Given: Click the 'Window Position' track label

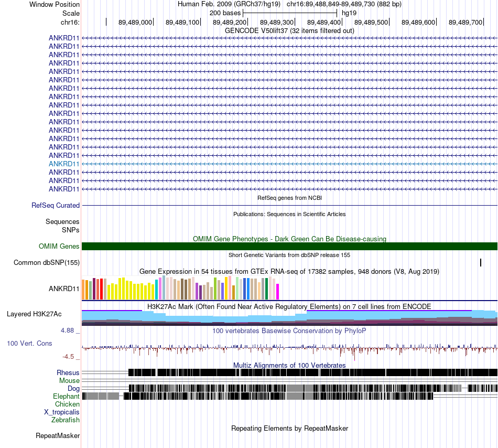Looking at the screenshot, I should [x=55, y=4].
